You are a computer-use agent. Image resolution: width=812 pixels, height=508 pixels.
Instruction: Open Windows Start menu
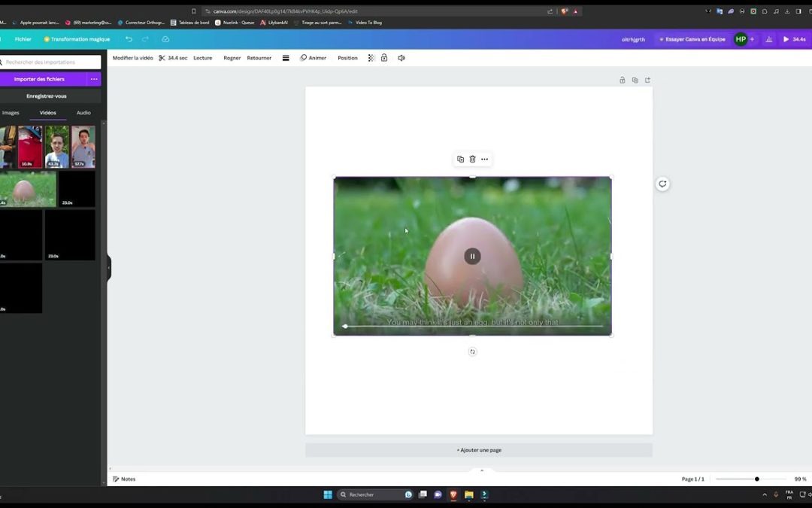[x=328, y=494]
